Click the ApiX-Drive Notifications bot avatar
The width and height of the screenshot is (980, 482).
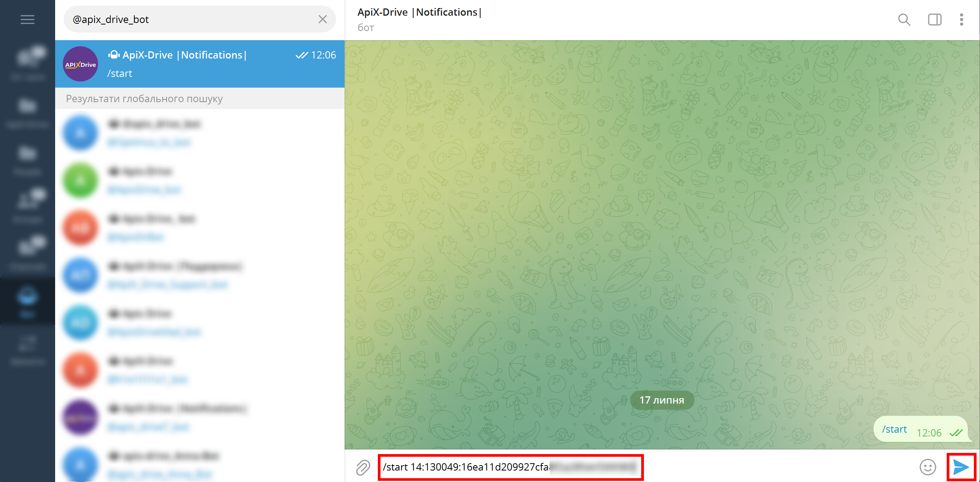(x=80, y=64)
